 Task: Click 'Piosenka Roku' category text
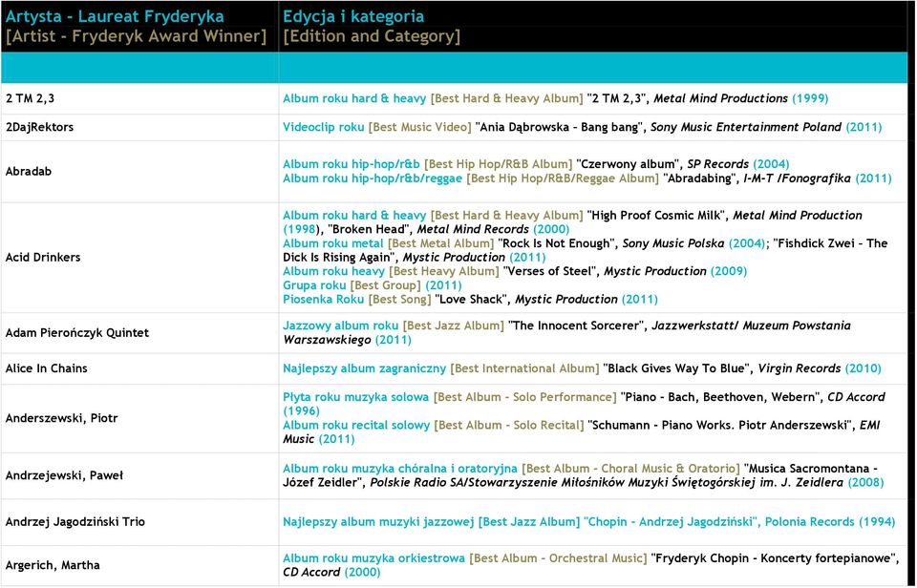tap(324, 300)
